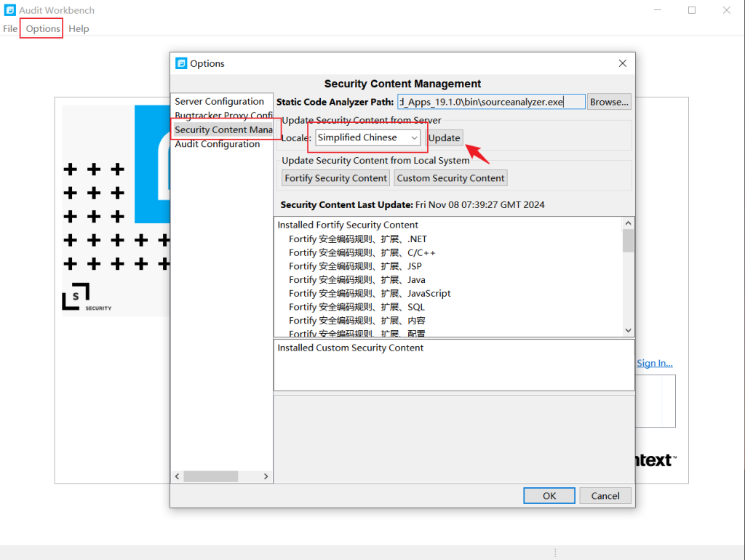Close the Audit Workbench window
Viewport: 745px width, 560px height.
click(x=727, y=10)
